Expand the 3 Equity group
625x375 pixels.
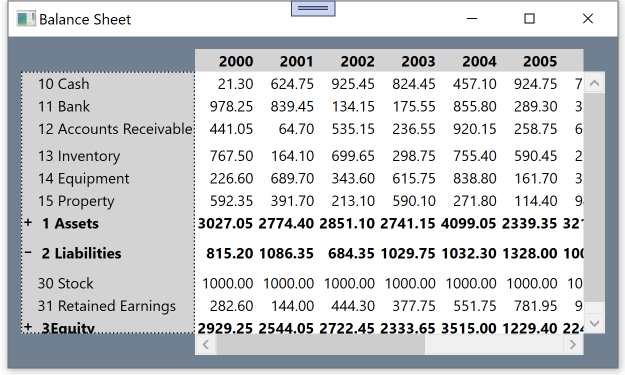pos(28,327)
